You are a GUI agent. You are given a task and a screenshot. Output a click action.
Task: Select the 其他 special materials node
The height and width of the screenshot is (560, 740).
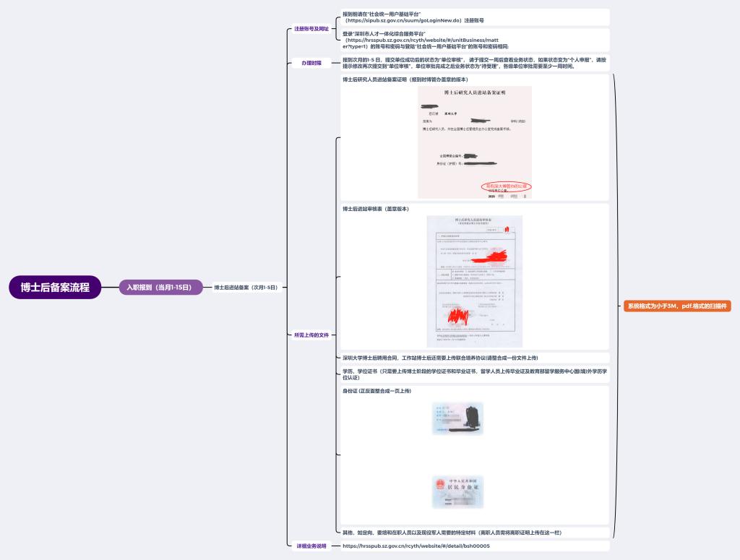452,533
